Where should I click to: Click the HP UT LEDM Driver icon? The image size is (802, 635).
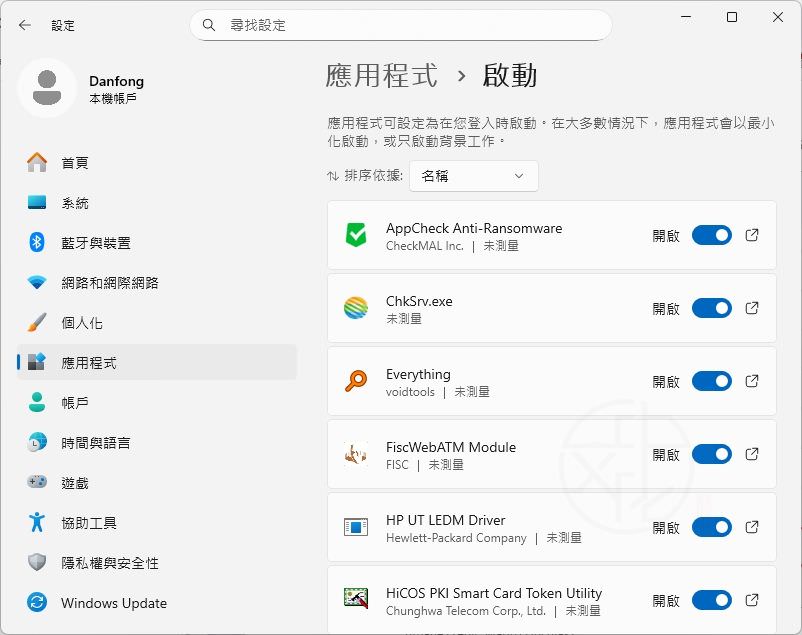(x=356, y=527)
